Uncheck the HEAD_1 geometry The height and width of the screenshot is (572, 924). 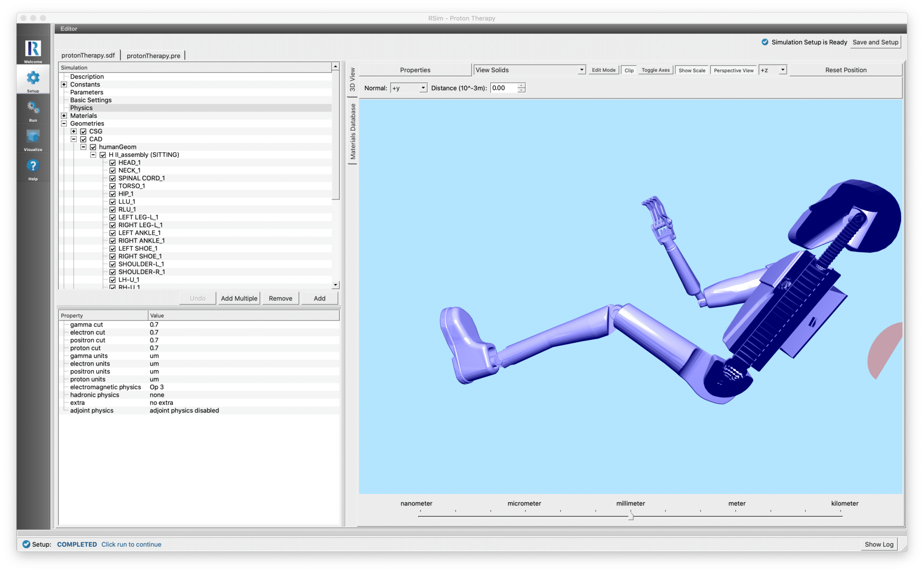[x=113, y=163]
